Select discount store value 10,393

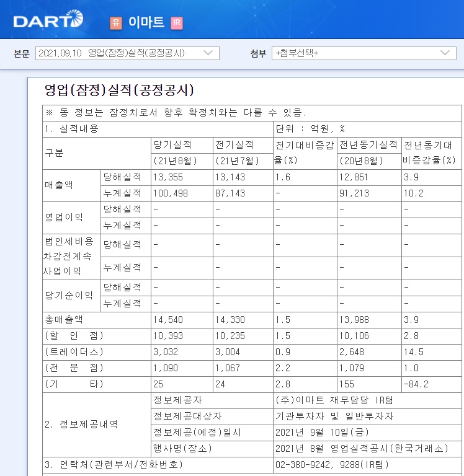(168, 336)
